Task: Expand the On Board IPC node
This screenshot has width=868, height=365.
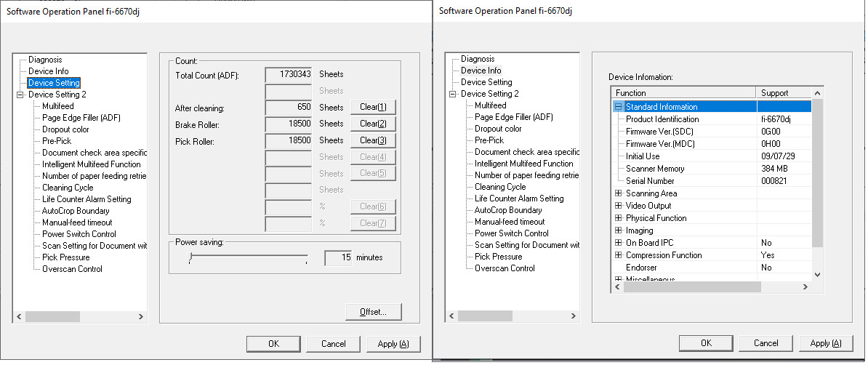Action: (x=619, y=243)
